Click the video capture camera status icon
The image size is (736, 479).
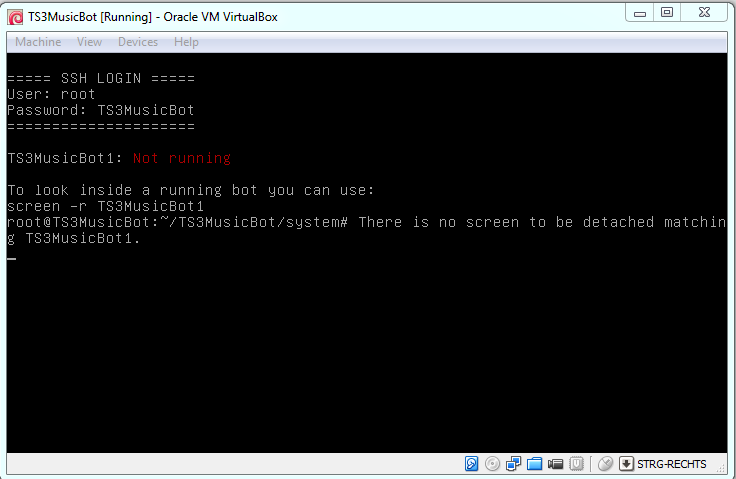(x=555, y=464)
